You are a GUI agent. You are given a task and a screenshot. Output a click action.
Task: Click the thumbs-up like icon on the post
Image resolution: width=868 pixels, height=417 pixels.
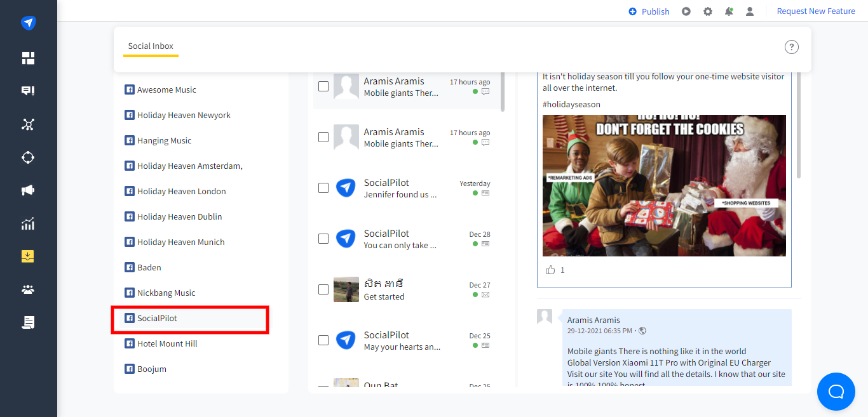550,270
